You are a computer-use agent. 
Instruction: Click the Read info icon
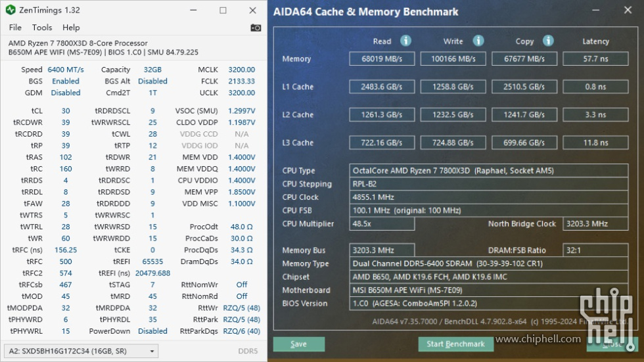(x=406, y=41)
